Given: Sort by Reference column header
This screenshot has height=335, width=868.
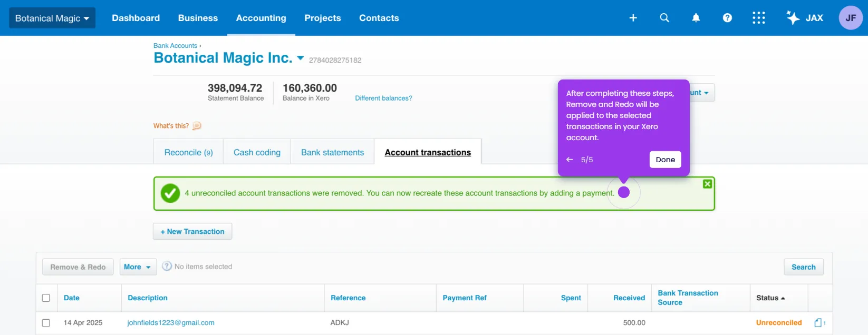Looking at the screenshot, I should (x=348, y=298).
